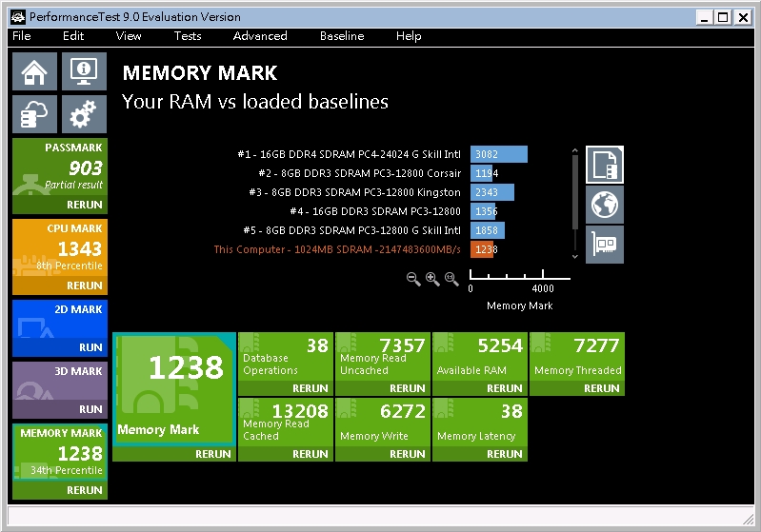Select the Available RAM 5254 tile

pyautogui.click(x=479, y=357)
